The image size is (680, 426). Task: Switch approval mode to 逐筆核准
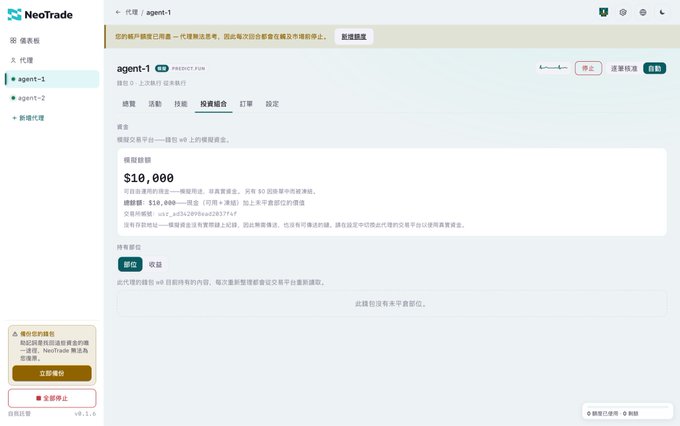click(x=624, y=69)
